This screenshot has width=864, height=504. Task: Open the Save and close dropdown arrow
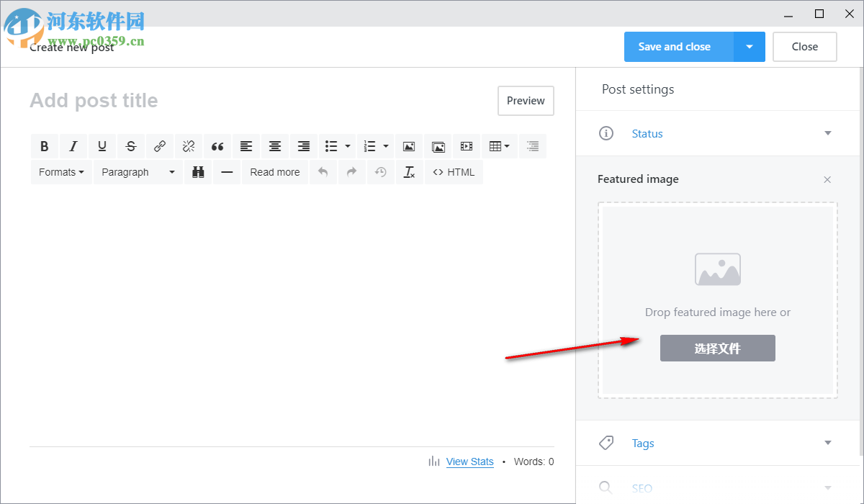click(x=750, y=47)
